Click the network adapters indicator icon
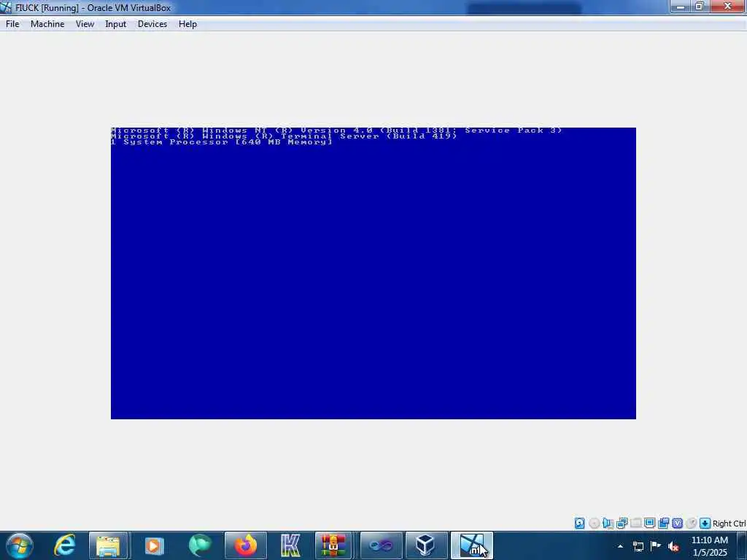 pyautogui.click(x=622, y=524)
